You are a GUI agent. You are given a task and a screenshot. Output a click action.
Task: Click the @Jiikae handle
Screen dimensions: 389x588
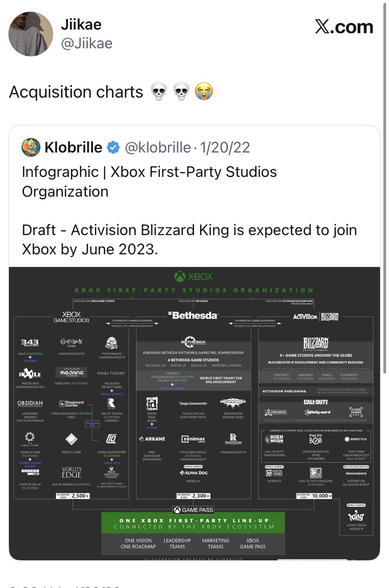[87, 43]
